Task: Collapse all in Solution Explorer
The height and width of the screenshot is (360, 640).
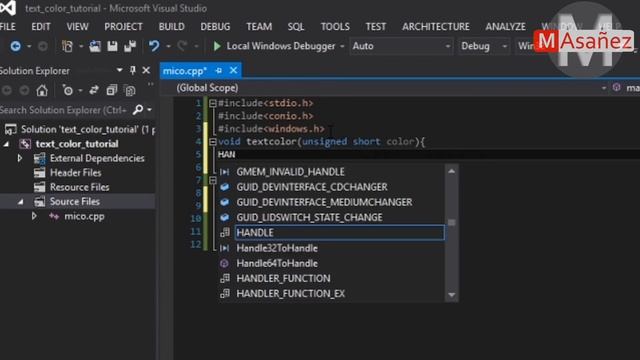Action: click(111, 90)
